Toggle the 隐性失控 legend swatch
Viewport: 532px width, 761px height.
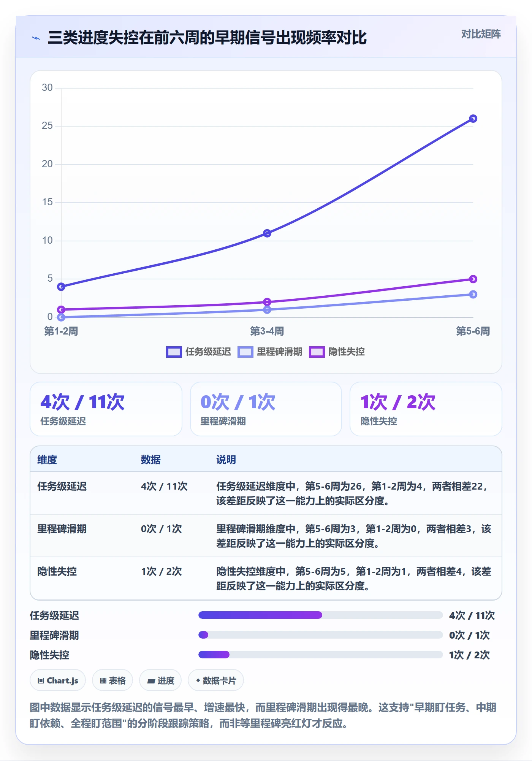317,352
